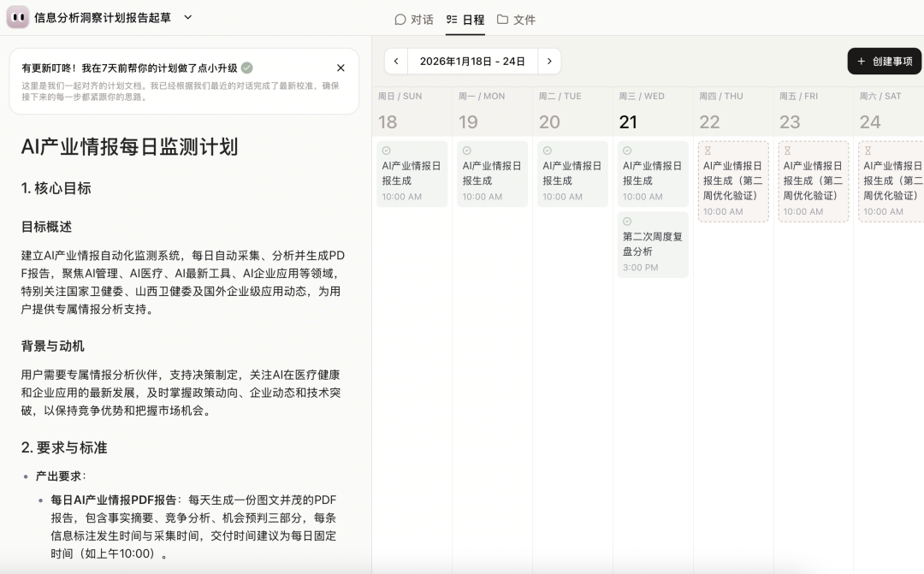Expand the project title dropdown chevron

coord(188,17)
